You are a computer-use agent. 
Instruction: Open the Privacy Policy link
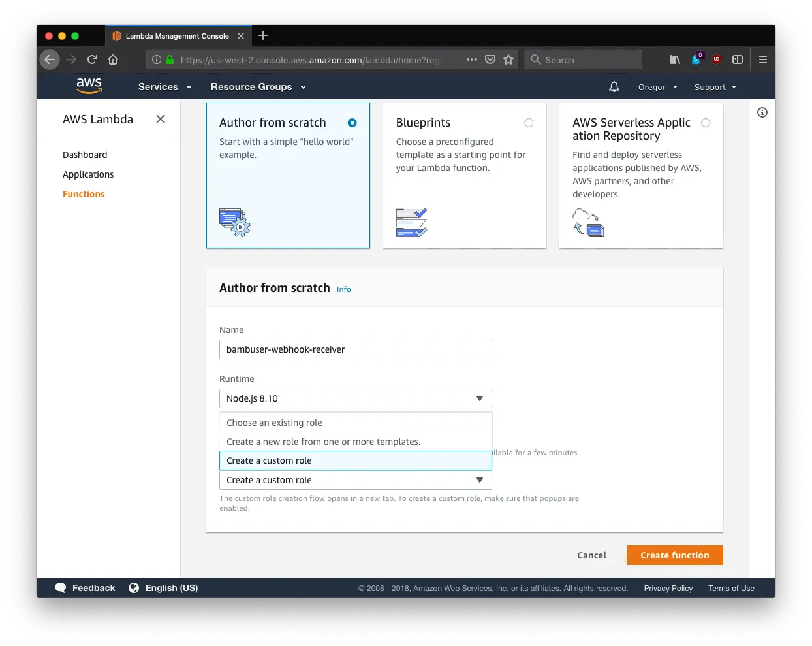tap(668, 589)
